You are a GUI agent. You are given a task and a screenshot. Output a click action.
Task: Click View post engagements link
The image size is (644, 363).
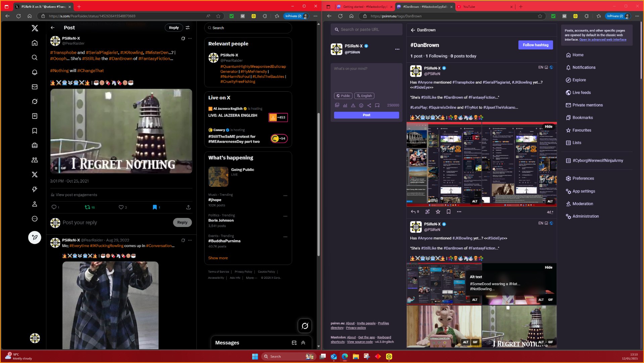point(74,195)
